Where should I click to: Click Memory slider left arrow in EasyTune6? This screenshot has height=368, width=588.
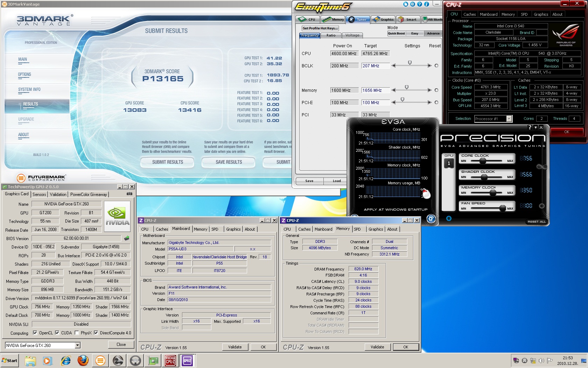[394, 90]
